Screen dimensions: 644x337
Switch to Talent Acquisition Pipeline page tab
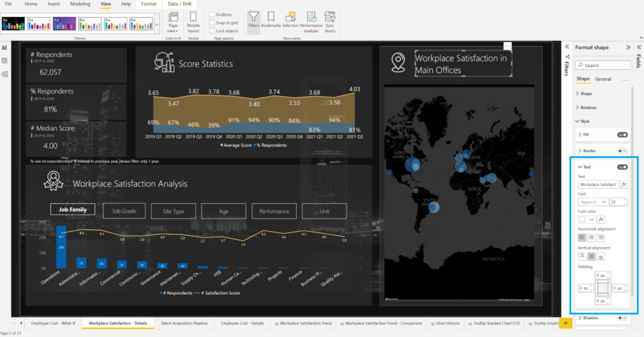click(183, 323)
